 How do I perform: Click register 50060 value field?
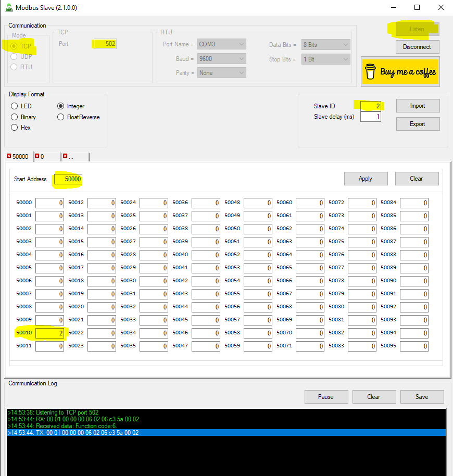tap(310, 203)
